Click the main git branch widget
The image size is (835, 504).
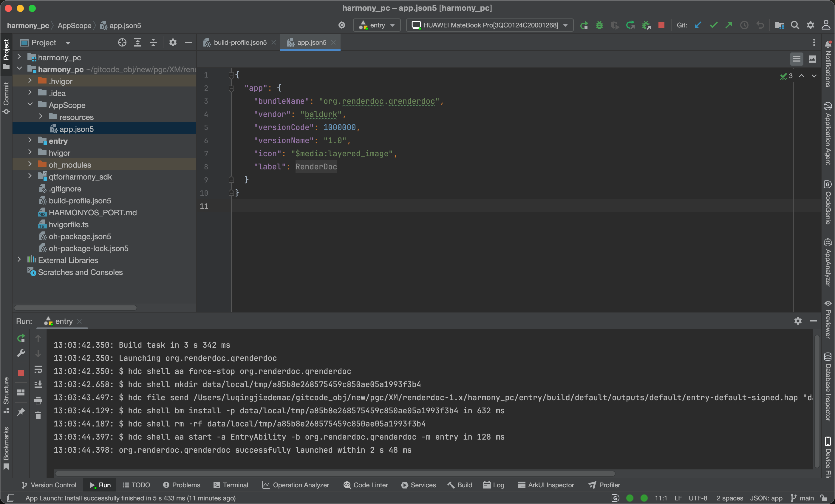(802, 498)
